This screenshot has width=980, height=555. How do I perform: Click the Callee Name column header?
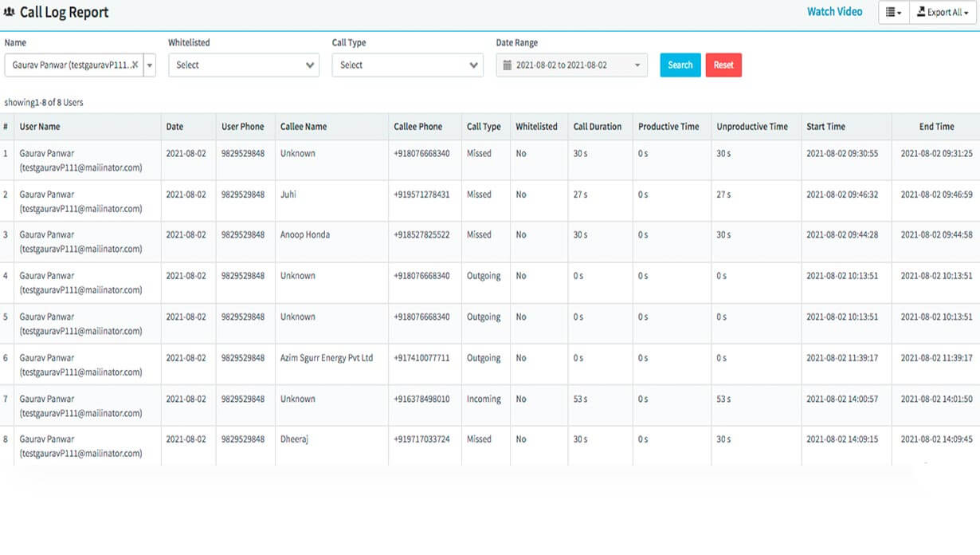pyautogui.click(x=303, y=127)
